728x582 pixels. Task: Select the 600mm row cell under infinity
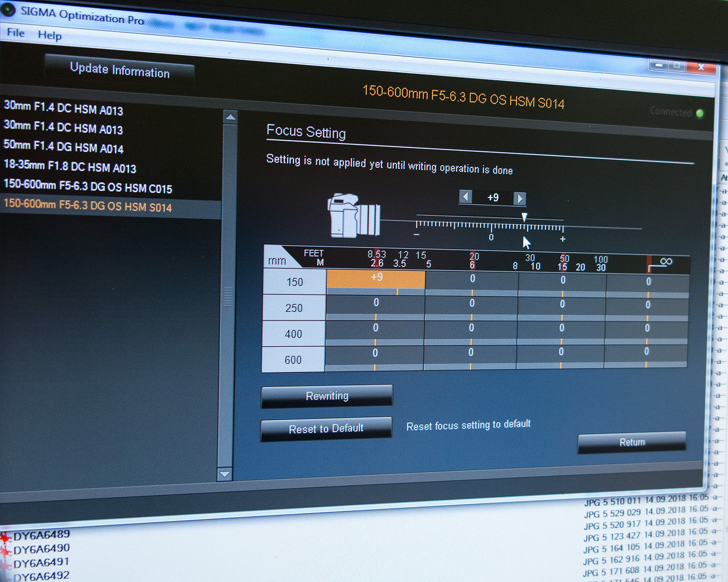coord(646,356)
